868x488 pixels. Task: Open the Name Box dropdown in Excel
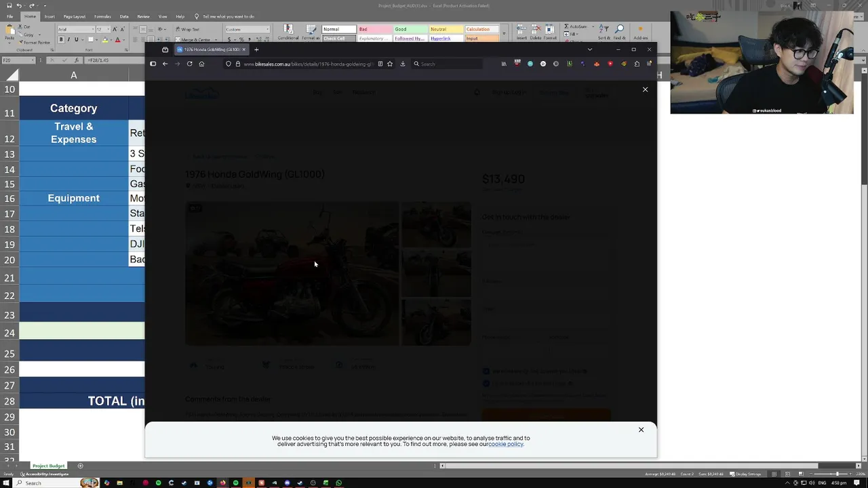click(x=33, y=60)
